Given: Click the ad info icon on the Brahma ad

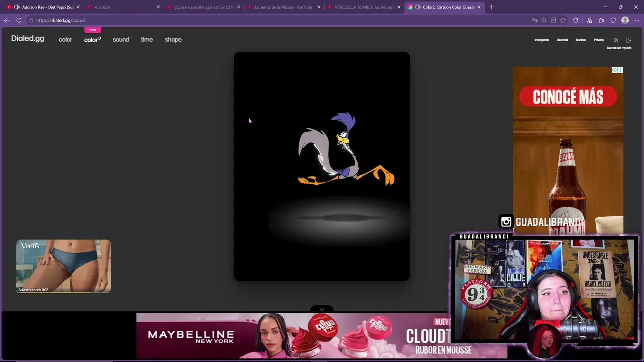Looking at the screenshot, I should pos(614,70).
